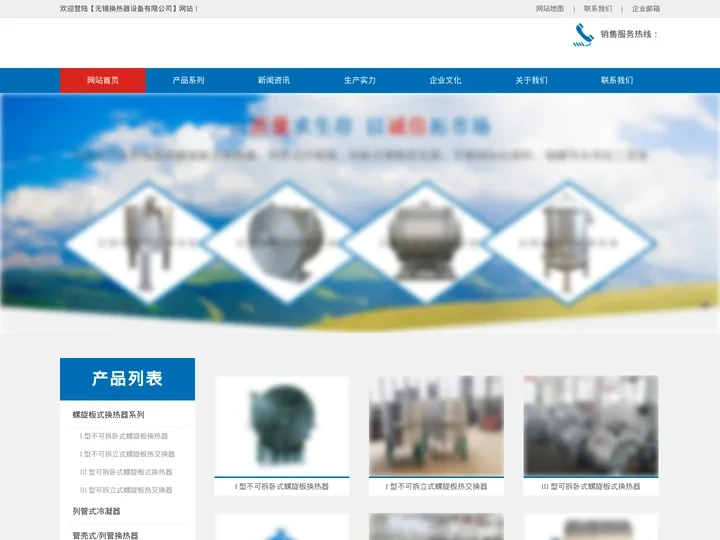
Task: Click third diamond tank image in banner
Action: (x=425, y=242)
